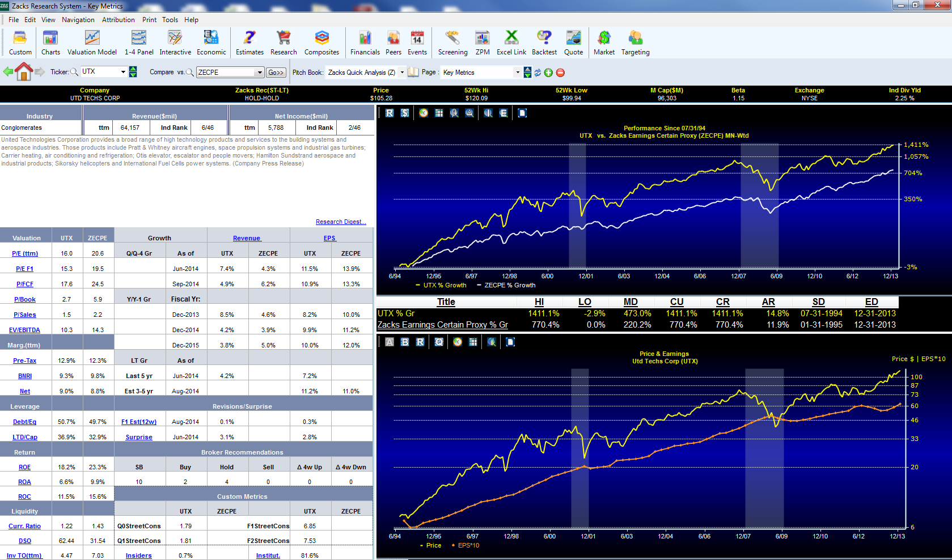Image resolution: width=952 pixels, height=560 pixels.
Task: Open the Screening tool
Action: (x=452, y=43)
